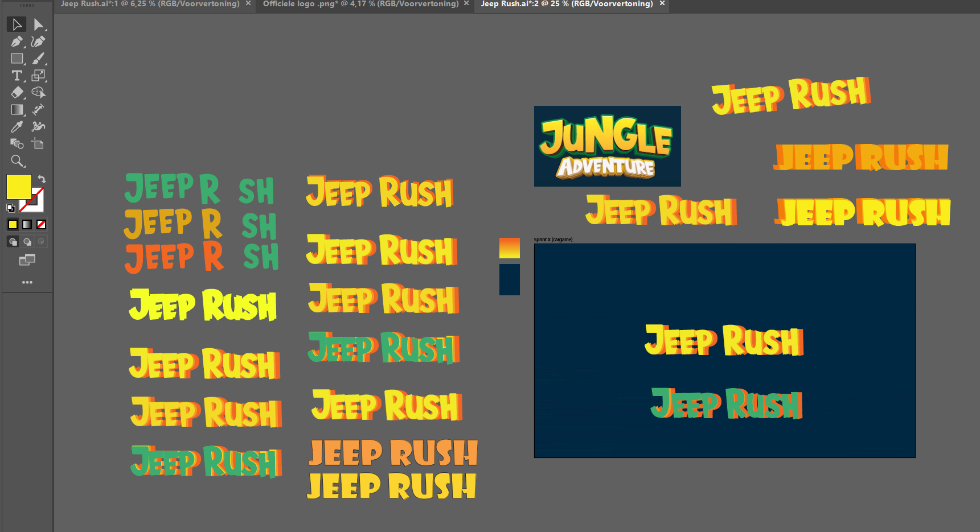Select the Type tool
The width and height of the screenshot is (980, 532).
pyautogui.click(x=17, y=76)
